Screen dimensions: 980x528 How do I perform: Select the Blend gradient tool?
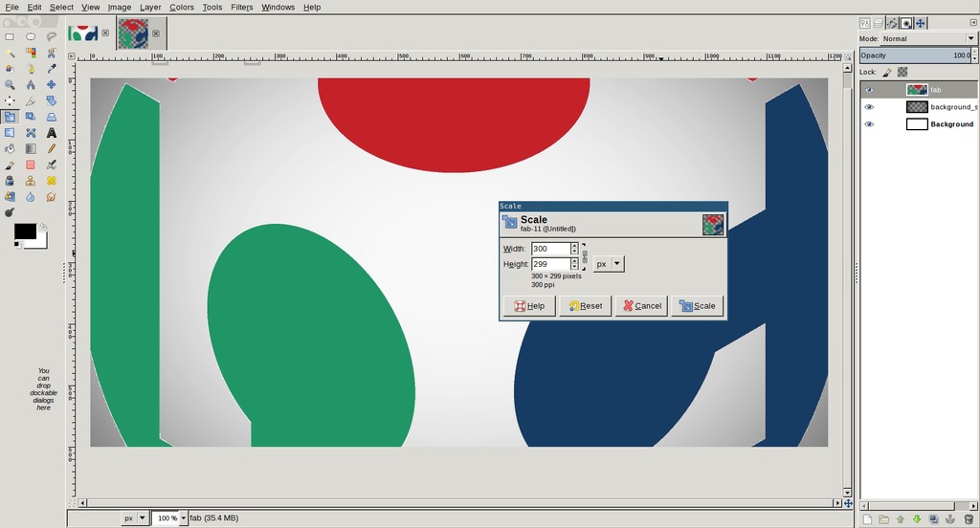(x=31, y=148)
